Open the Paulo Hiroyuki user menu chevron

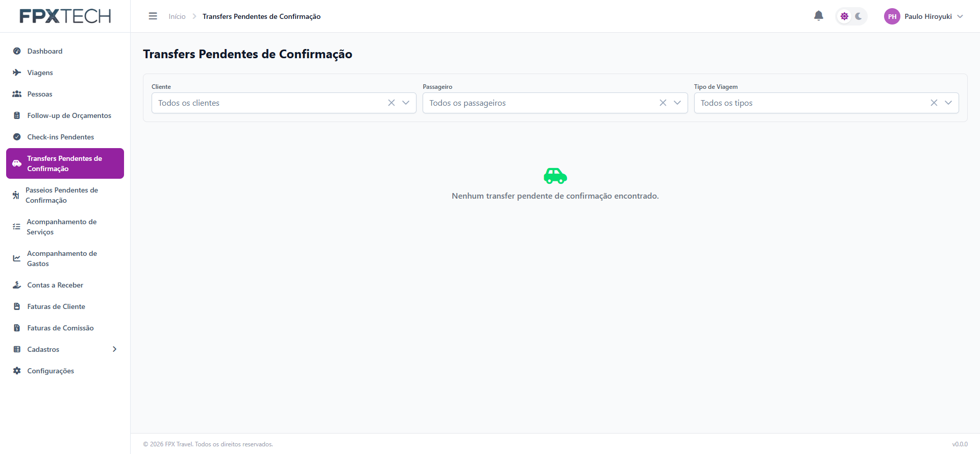coord(960,16)
